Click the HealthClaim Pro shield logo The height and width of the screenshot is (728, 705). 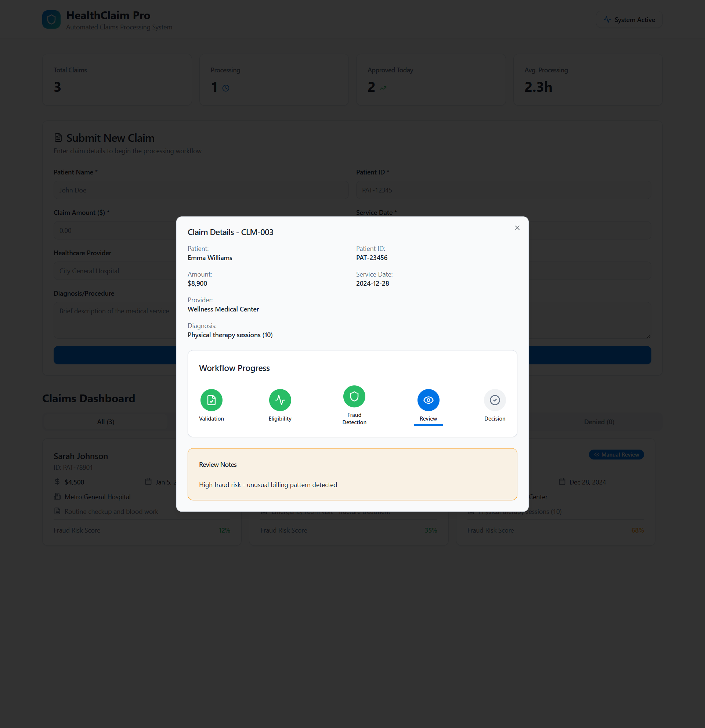(x=51, y=20)
